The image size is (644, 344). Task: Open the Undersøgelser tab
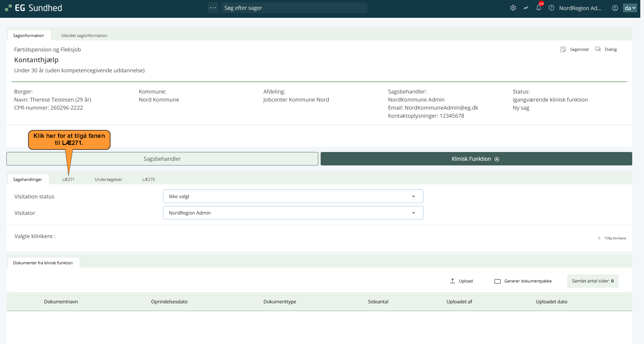[x=108, y=180]
